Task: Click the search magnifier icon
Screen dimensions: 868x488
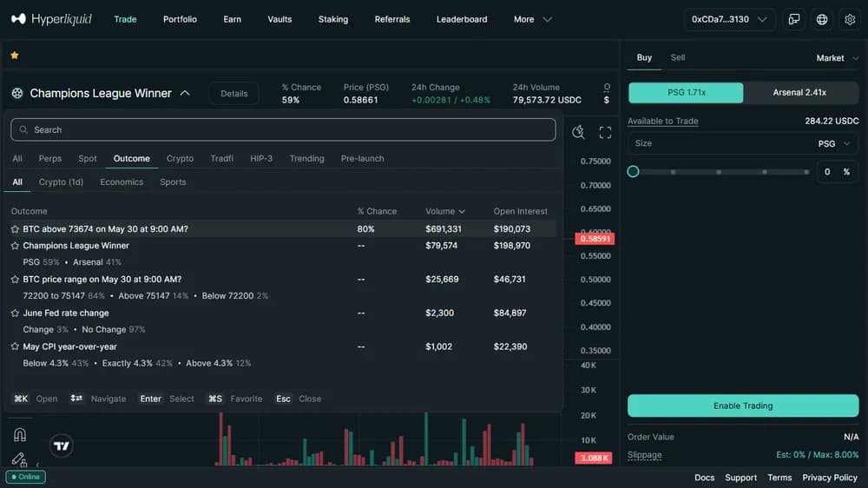Action: tap(23, 129)
